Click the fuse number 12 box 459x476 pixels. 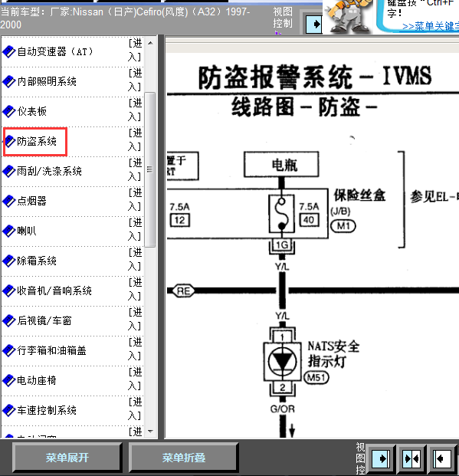[x=180, y=220]
